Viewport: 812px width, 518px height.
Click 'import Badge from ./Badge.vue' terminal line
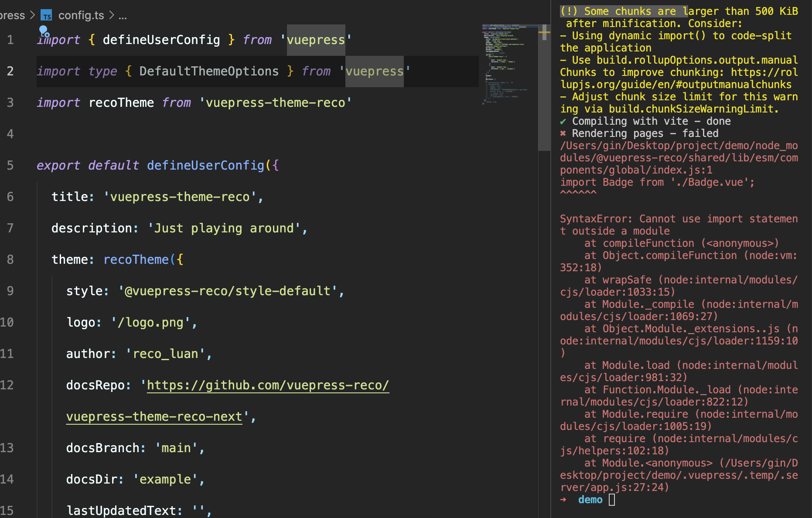pos(657,182)
